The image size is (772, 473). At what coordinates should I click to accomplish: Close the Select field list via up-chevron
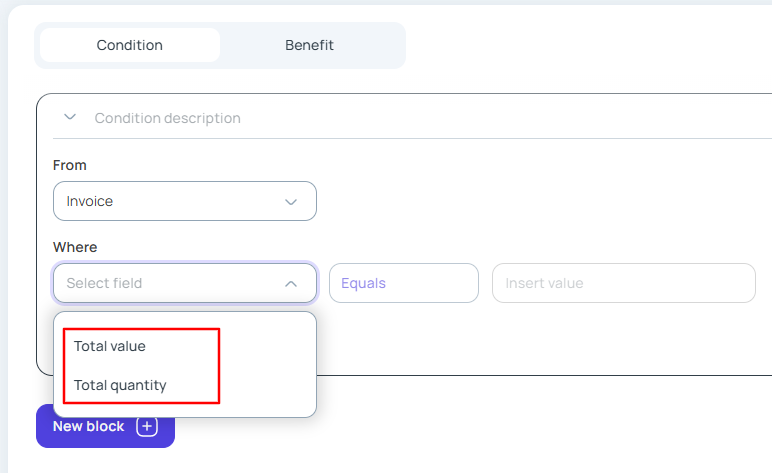[291, 283]
